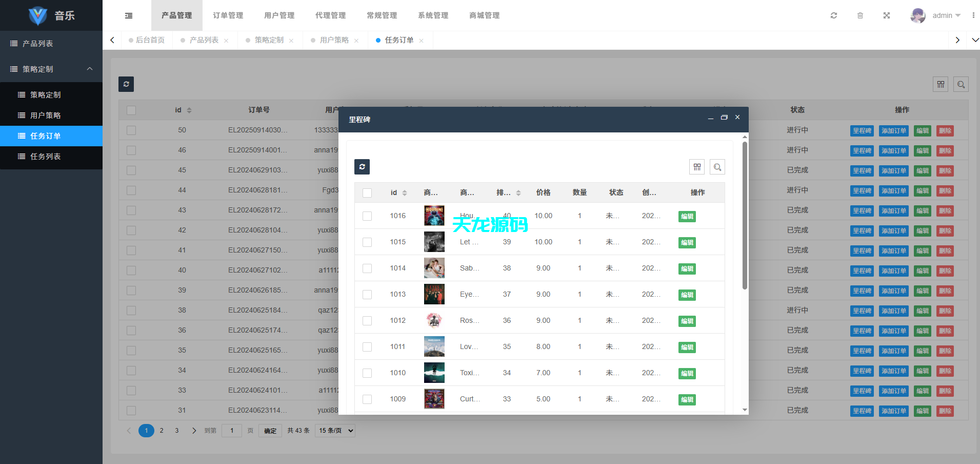Click the 确定 pagination confirm button
The width and height of the screenshot is (980, 464).
tap(270, 431)
